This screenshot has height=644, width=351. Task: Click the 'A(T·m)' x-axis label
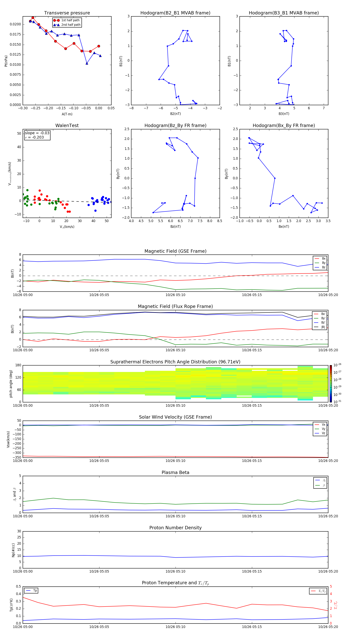[67, 114]
